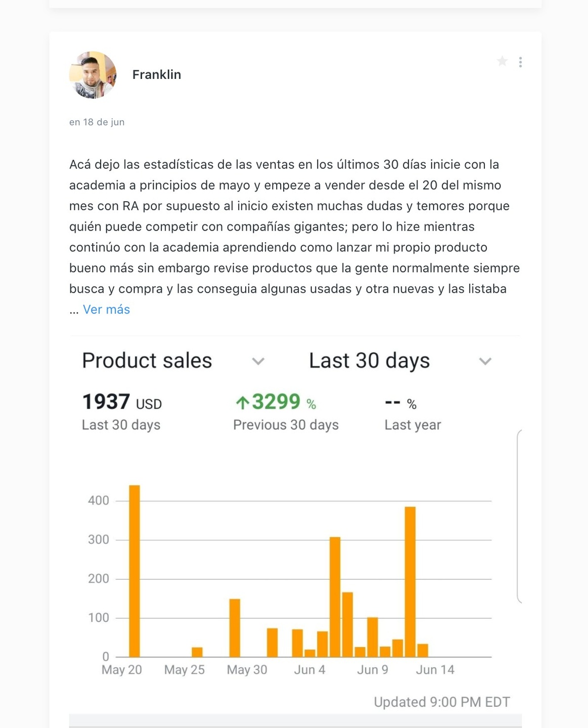Open Franklin's profile name link
This screenshot has height=728, width=588.
tap(157, 74)
